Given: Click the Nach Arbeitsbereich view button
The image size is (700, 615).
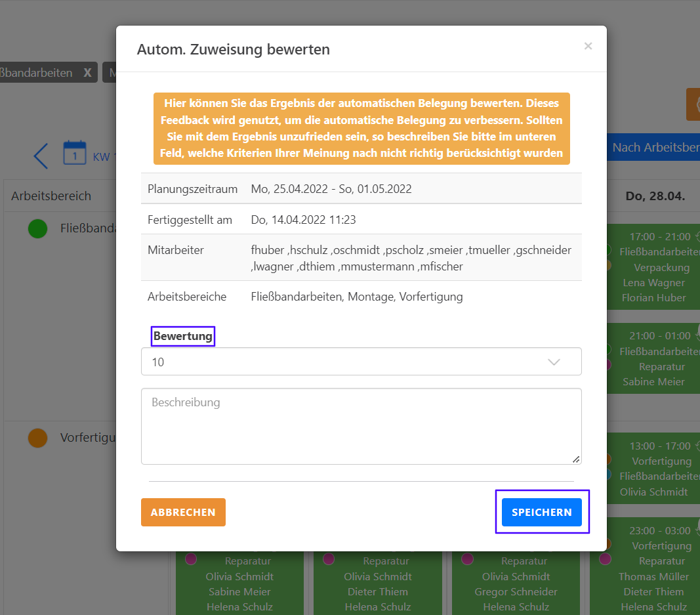Looking at the screenshot, I should tap(655, 148).
